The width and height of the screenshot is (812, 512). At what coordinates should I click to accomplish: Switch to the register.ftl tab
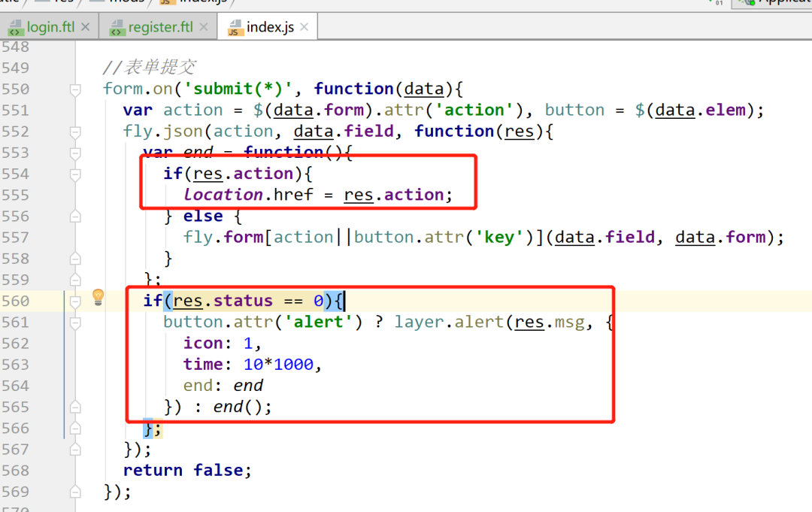pos(160,27)
